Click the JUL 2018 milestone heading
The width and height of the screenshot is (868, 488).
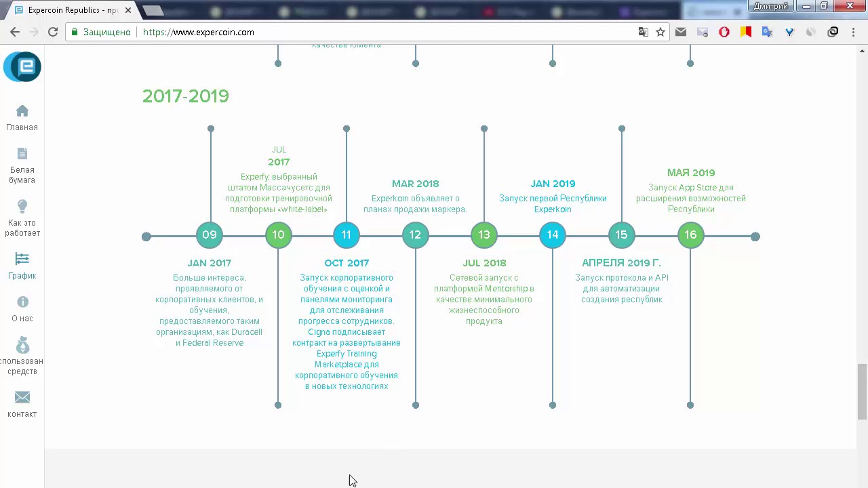pyautogui.click(x=484, y=263)
